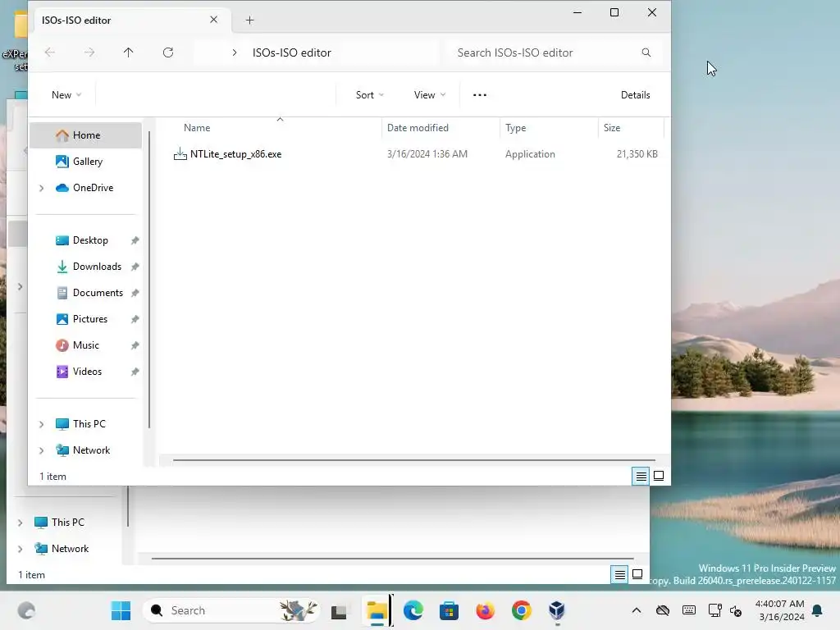Screen dimensions: 840x630
Task: Expand the breadcrumb path chevron
Action: click(234, 52)
